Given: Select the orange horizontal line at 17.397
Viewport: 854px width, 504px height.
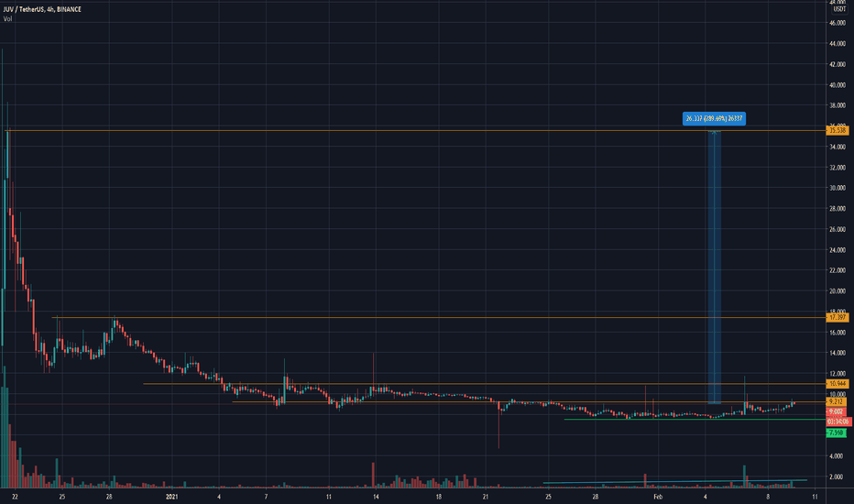Looking at the screenshot, I should (438, 317).
